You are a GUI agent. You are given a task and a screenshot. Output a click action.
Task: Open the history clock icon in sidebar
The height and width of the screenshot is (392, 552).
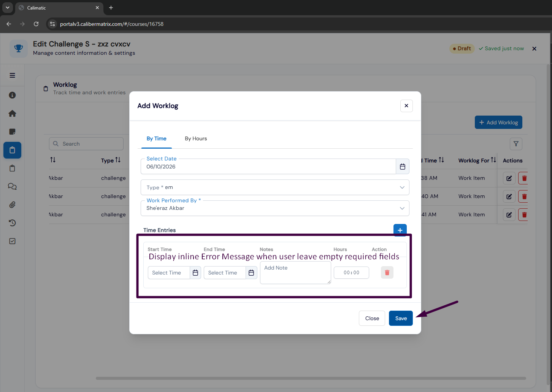click(12, 223)
